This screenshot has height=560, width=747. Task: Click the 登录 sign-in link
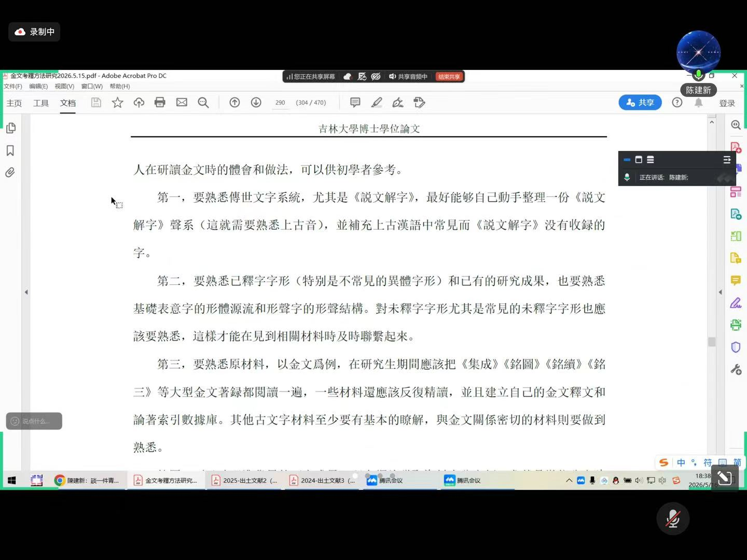point(727,103)
